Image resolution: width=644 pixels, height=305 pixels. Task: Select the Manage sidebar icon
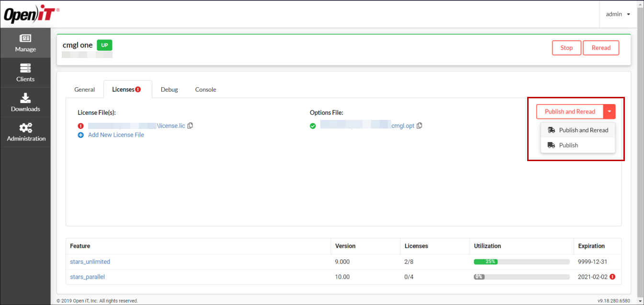pos(25,43)
